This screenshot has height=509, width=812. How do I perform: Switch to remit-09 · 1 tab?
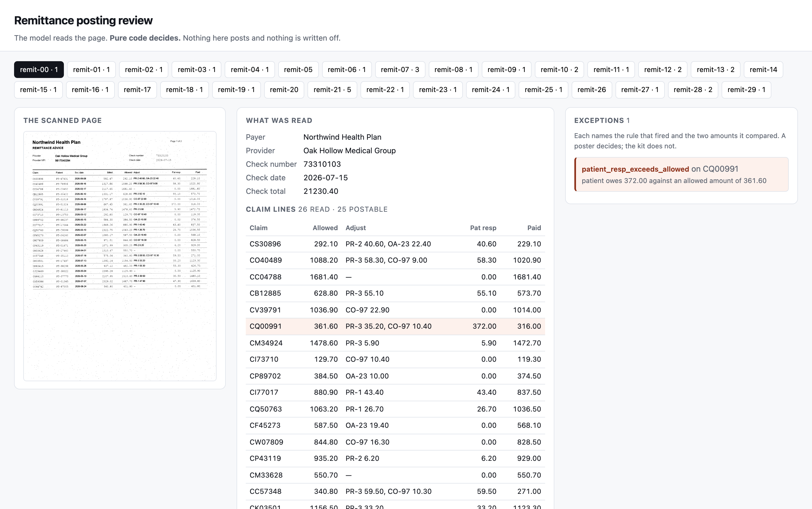coord(506,70)
